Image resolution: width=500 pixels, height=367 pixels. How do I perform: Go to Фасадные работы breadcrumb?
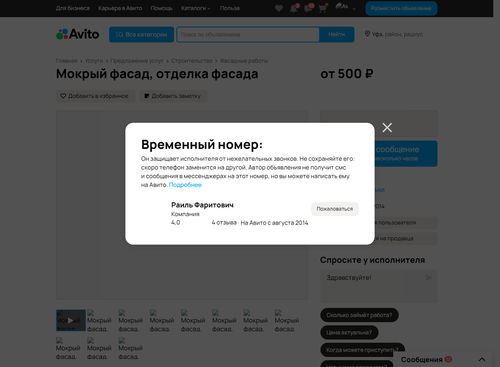(244, 61)
